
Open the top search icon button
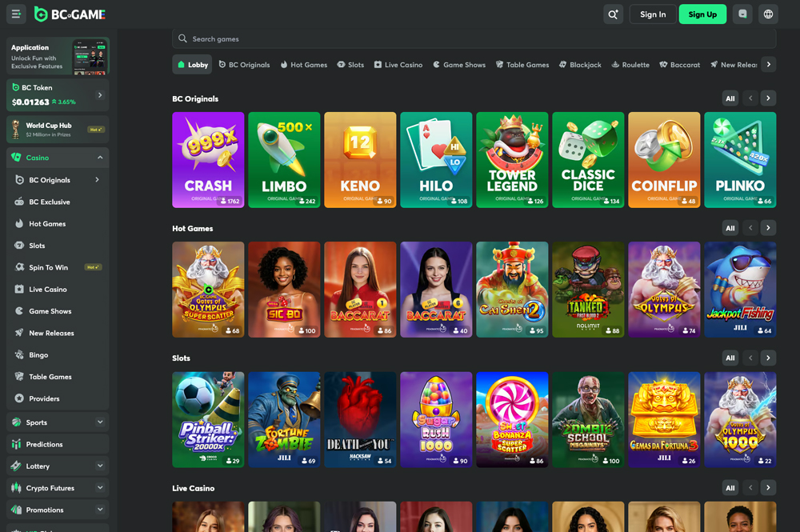(613, 14)
